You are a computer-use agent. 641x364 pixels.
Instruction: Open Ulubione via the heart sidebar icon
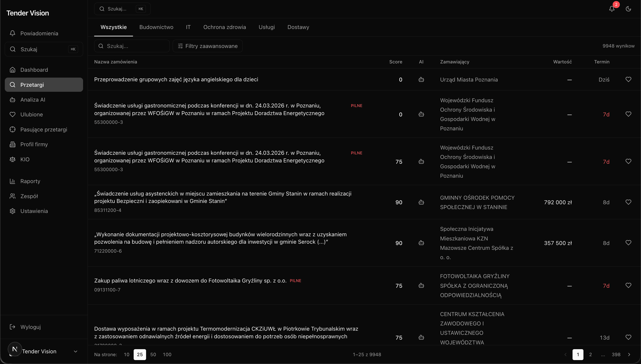tap(32, 114)
